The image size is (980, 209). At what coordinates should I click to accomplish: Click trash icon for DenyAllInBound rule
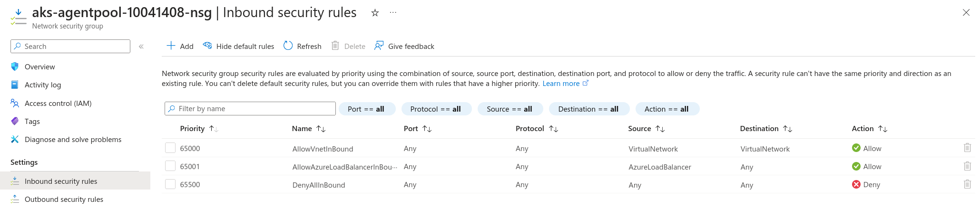click(967, 184)
